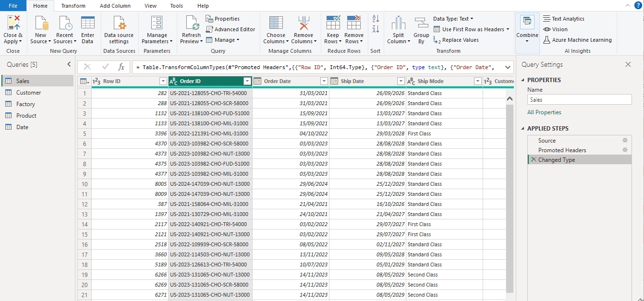Open the Advanced Editor

click(x=231, y=29)
